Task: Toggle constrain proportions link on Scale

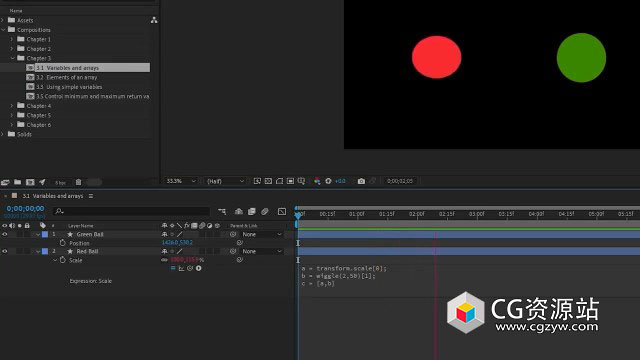Action: [x=164, y=260]
